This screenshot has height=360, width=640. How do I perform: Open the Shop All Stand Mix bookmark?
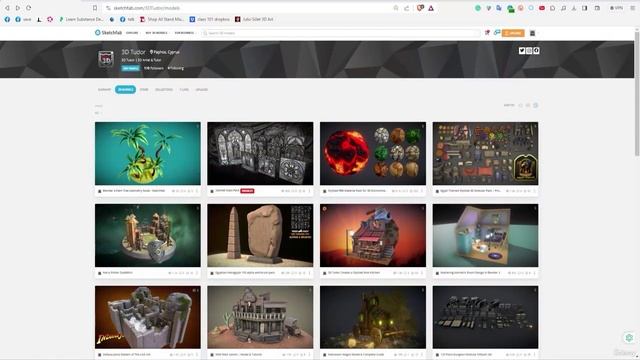click(x=162, y=19)
